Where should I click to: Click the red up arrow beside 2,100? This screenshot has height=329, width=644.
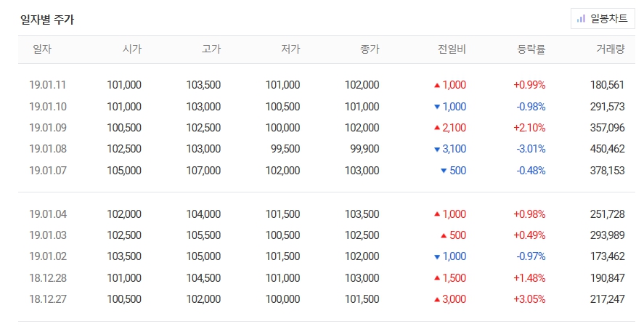tap(437, 128)
